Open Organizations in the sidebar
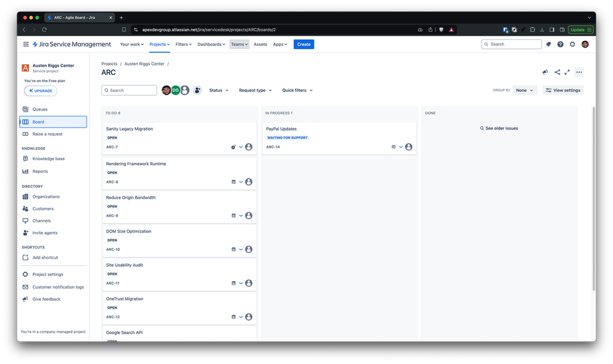This screenshot has height=364, width=613. click(53, 197)
